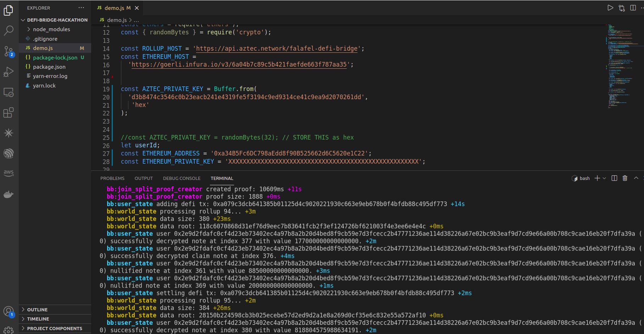Split the editor to the right
This screenshot has width=644, height=334.
point(633,8)
